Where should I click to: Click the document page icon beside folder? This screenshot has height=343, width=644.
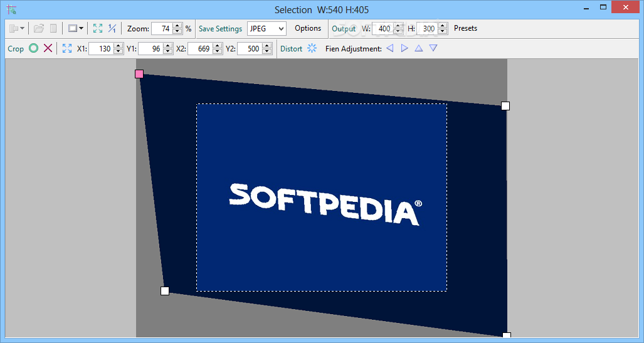click(x=53, y=28)
